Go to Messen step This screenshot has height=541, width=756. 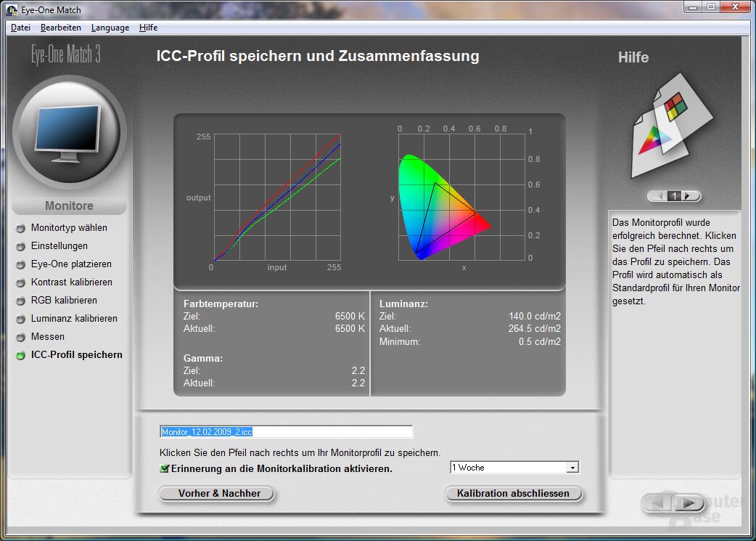pyautogui.click(x=48, y=336)
